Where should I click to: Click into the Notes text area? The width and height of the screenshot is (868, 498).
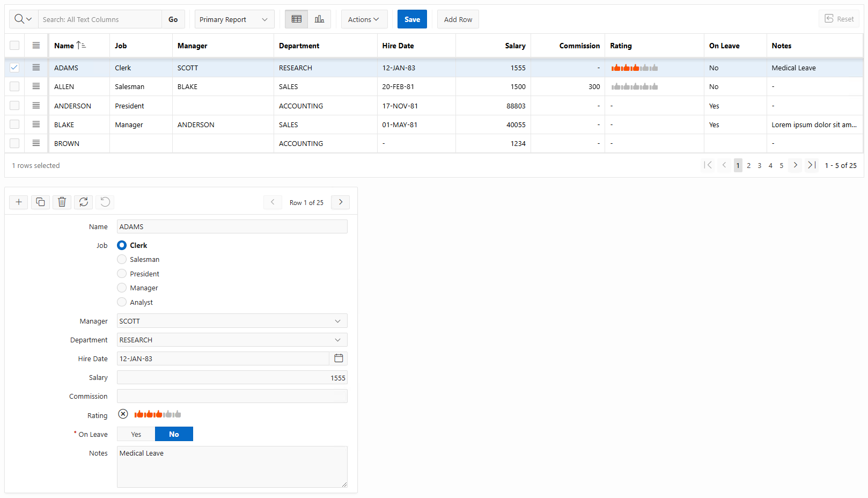(232, 467)
